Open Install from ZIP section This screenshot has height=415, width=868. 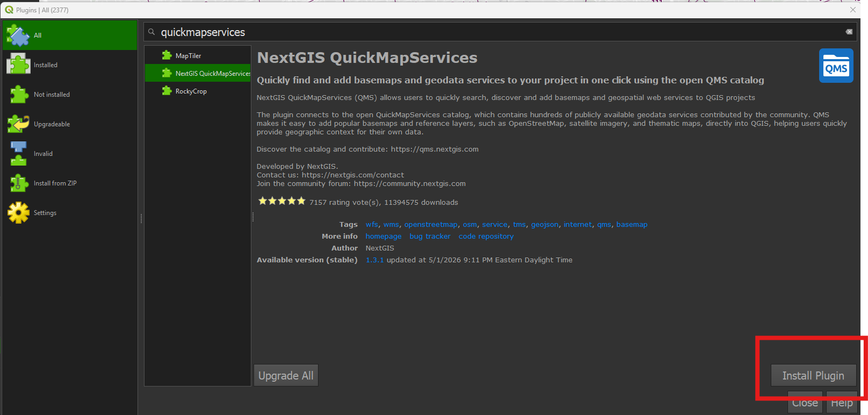(x=70, y=183)
